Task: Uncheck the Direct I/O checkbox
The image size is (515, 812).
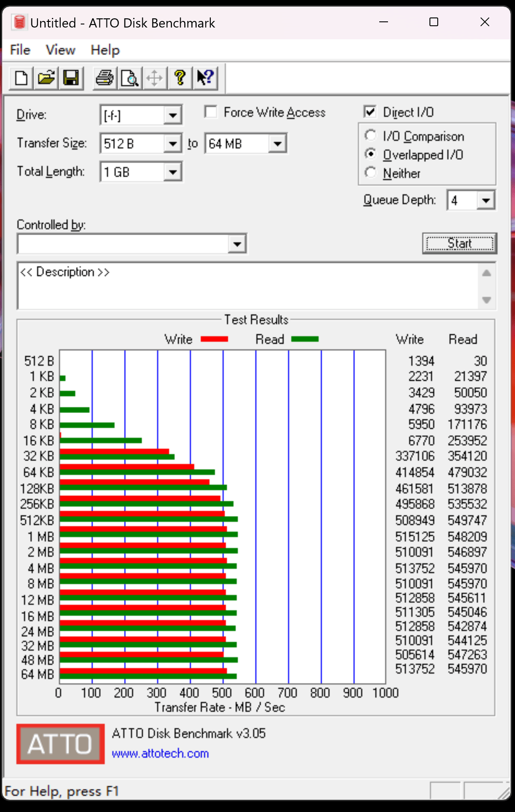Action: (x=370, y=112)
